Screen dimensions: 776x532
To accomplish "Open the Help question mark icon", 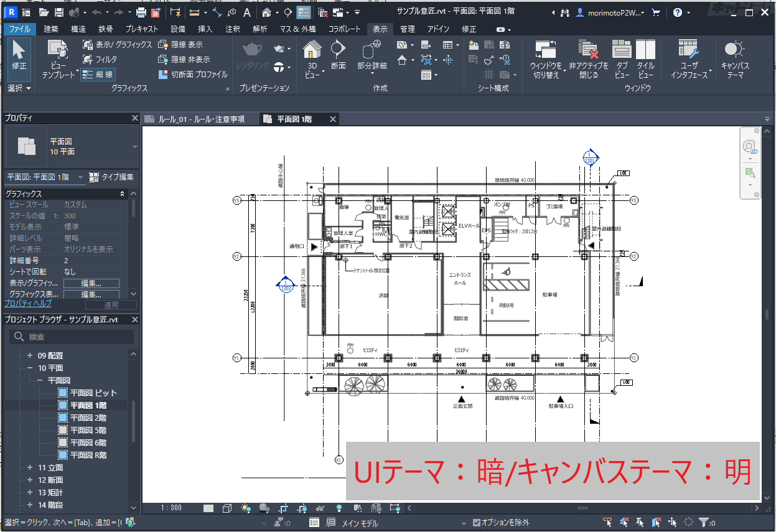I will (x=677, y=12).
